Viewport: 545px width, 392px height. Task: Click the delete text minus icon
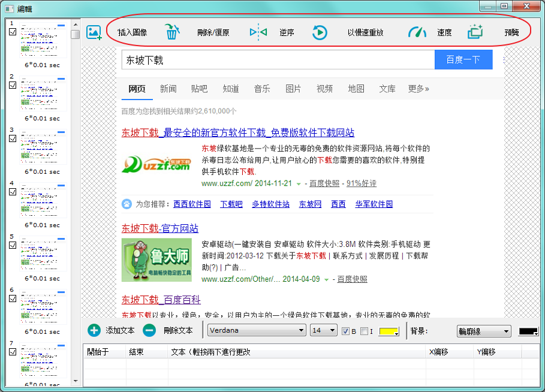point(150,330)
